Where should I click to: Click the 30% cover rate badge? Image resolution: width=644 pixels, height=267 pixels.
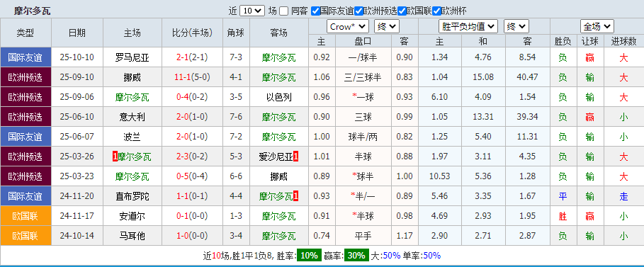[356, 256]
